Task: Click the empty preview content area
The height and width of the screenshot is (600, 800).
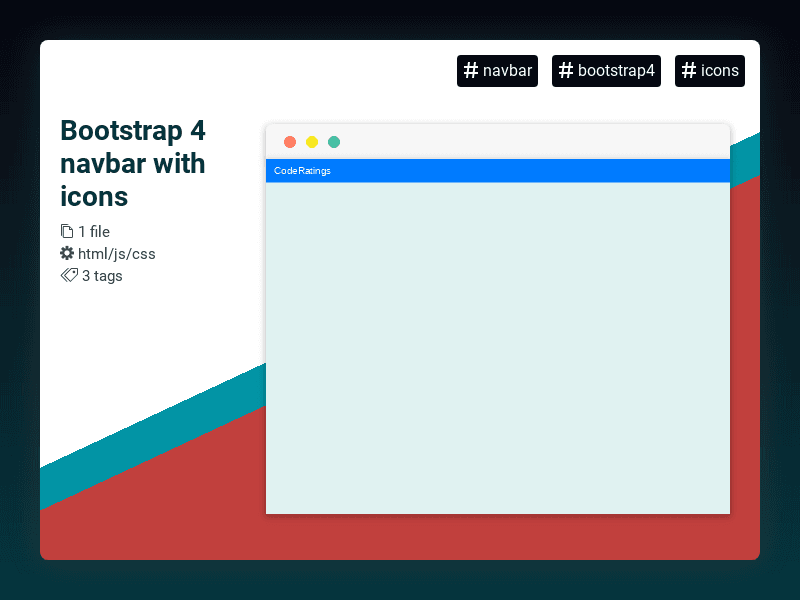Action: click(497, 350)
